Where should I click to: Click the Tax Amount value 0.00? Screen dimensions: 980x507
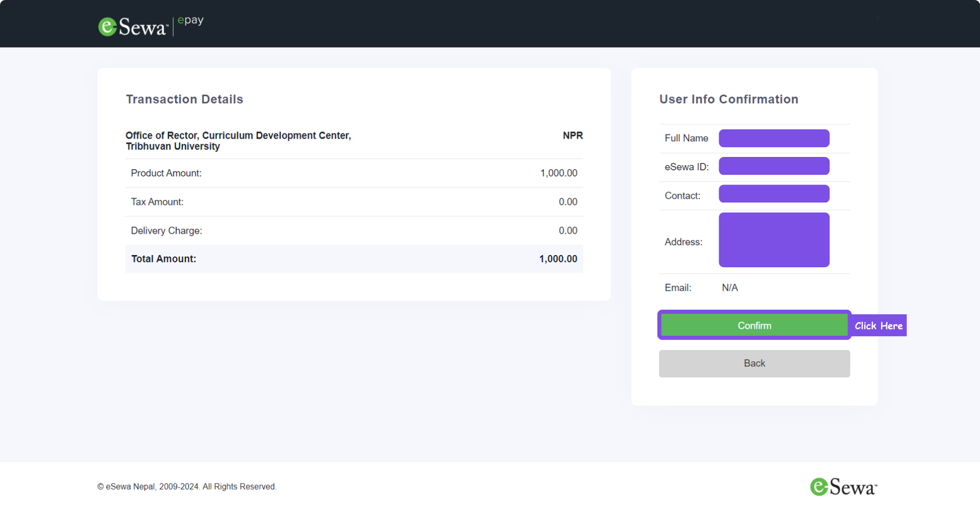coord(568,202)
